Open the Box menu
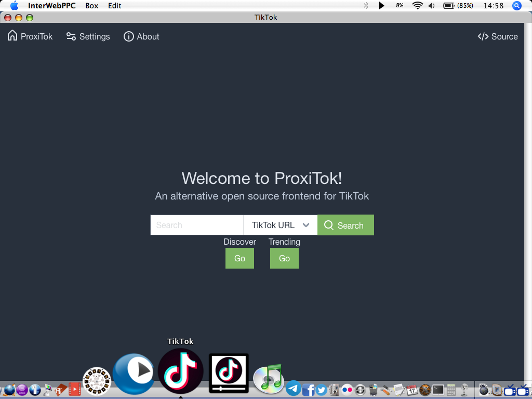Image resolution: width=532 pixels, height=399 pixels. pos(91,5)
